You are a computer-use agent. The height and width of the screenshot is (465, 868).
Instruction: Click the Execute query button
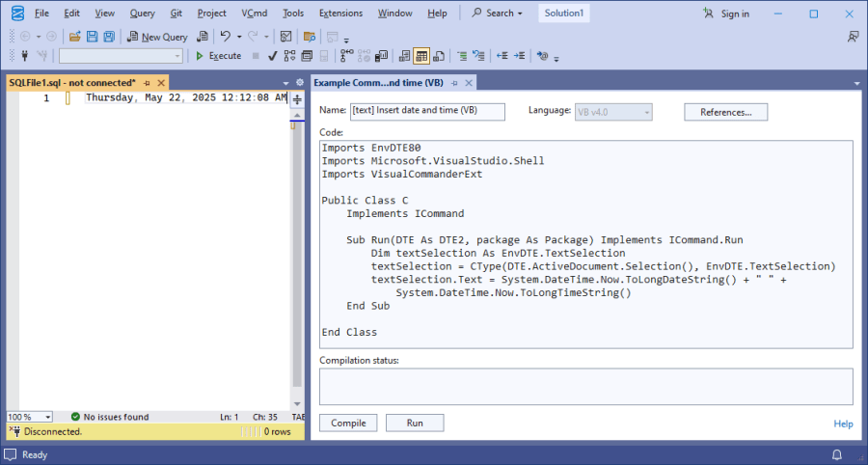tap(218, 56)
